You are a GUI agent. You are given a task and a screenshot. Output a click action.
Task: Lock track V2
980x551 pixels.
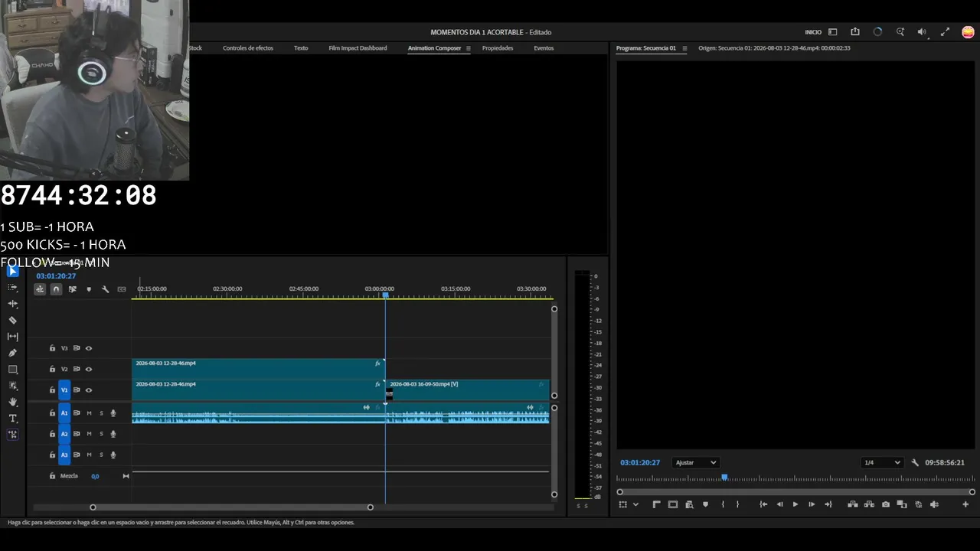52,369
